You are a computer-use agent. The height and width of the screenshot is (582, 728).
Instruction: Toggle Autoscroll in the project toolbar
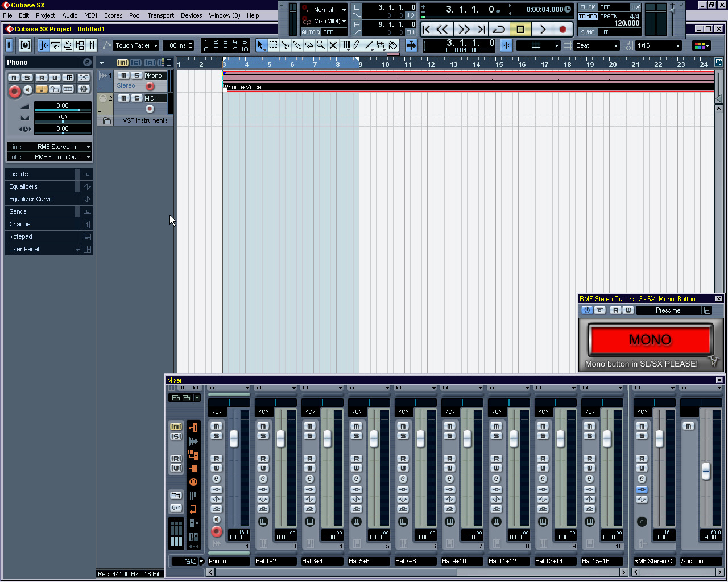[x=411, y=45]
